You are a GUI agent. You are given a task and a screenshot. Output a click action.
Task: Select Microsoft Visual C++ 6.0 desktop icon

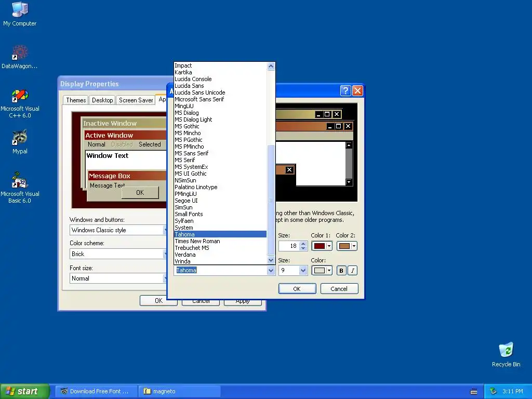click(x=20, y=103)
